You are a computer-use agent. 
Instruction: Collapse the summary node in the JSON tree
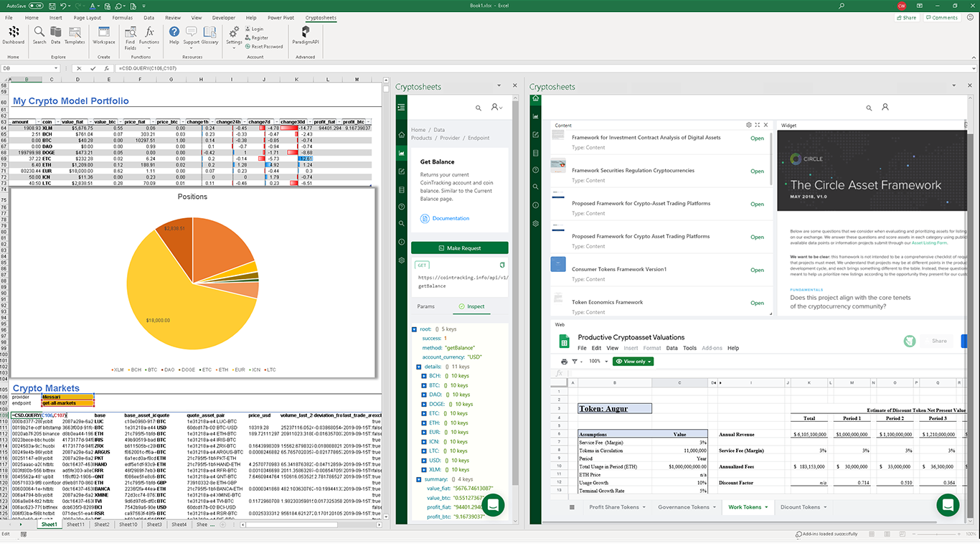point(419,479)
